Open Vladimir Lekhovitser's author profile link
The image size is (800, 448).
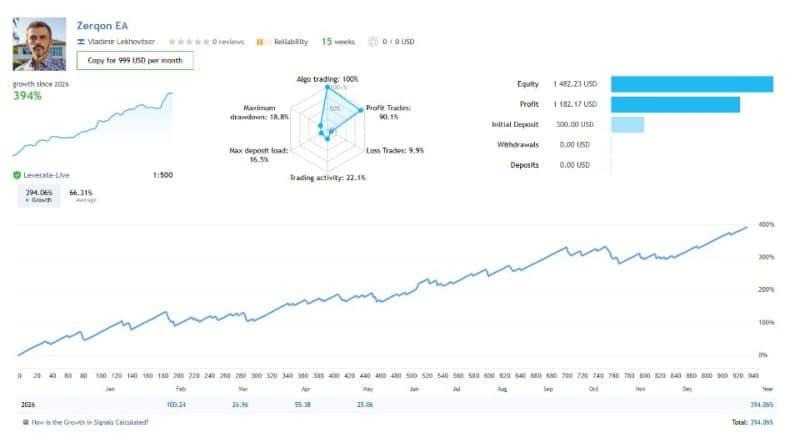pyautogui.click(x=121, y=42)
